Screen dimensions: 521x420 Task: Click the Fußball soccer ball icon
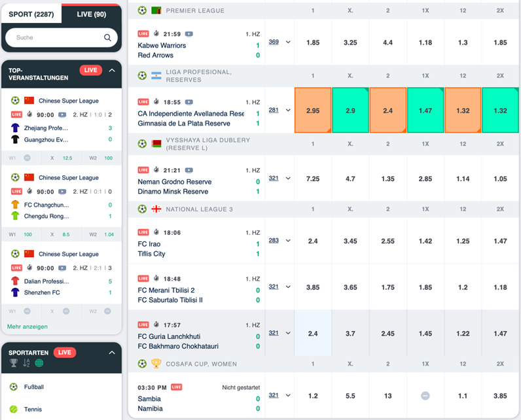pos(14,387)
